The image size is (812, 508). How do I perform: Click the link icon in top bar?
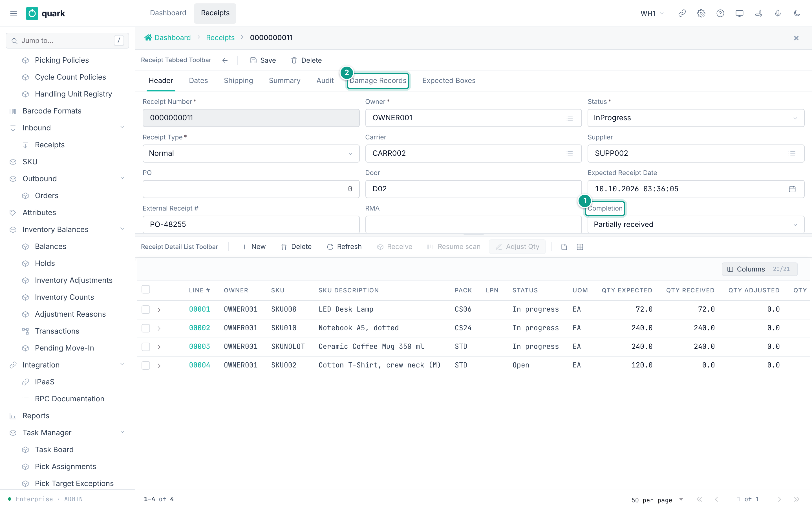coord(682,14)
